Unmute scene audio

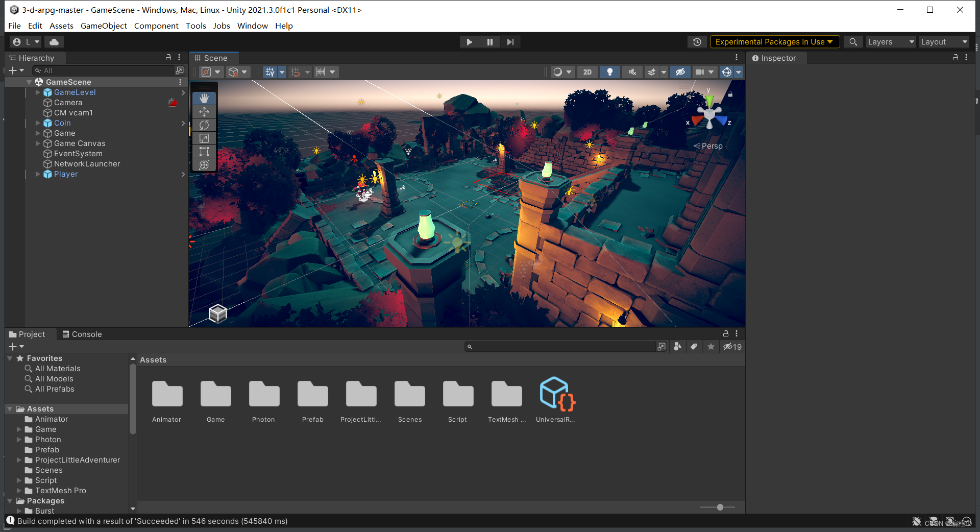(x=632, y=72)
